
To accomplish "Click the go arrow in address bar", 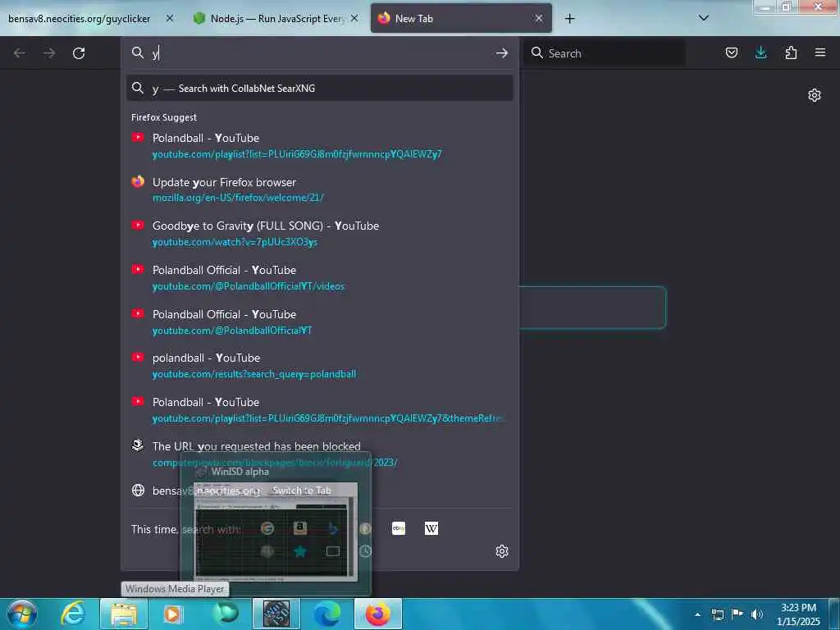I will [501, 53].
